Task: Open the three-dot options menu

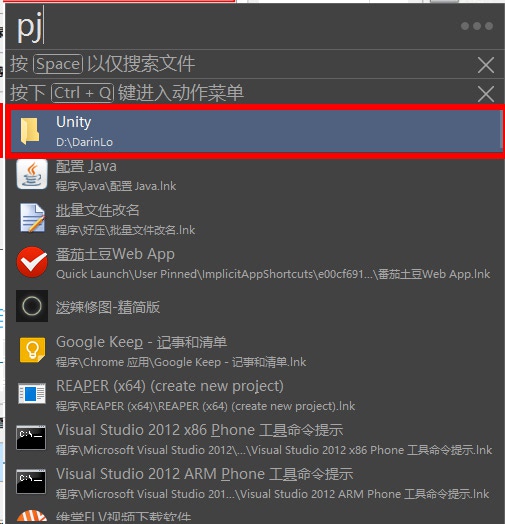Action: 477,26
